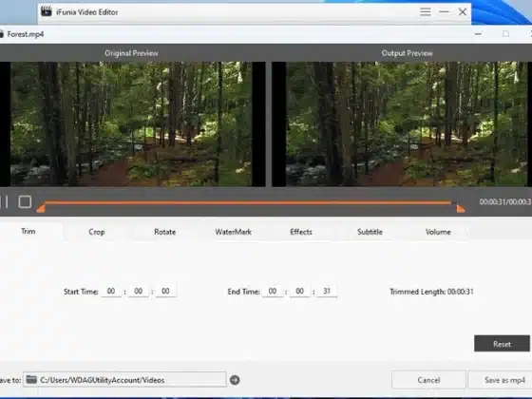Click the Start Time seconds field
The width and height of the screenshot is (532, 399).
[x=165, y=291]
